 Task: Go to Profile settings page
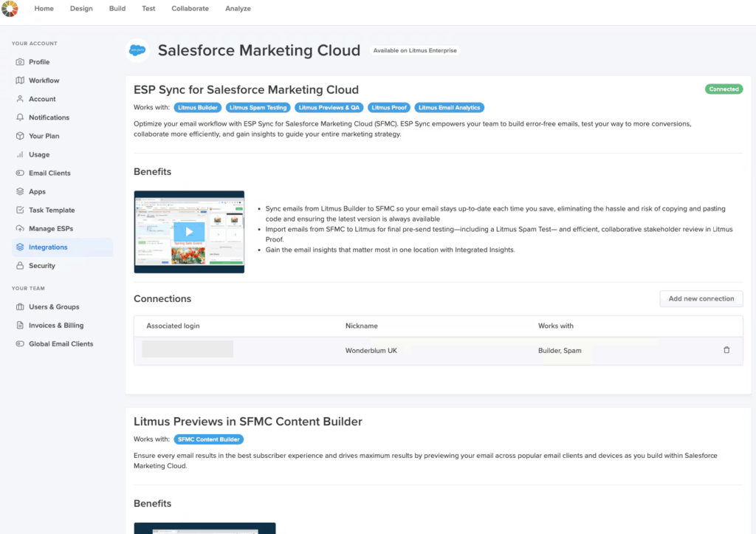pos(39,62)
